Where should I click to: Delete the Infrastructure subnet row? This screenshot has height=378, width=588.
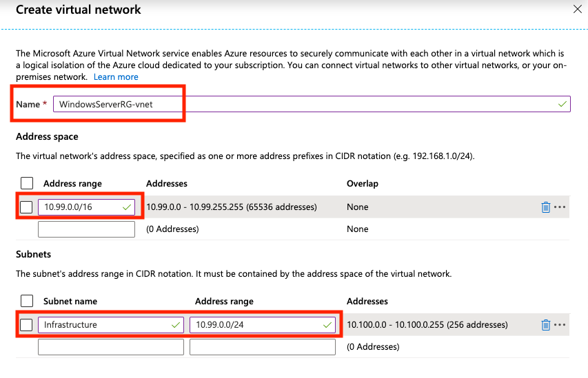point(545,325)
